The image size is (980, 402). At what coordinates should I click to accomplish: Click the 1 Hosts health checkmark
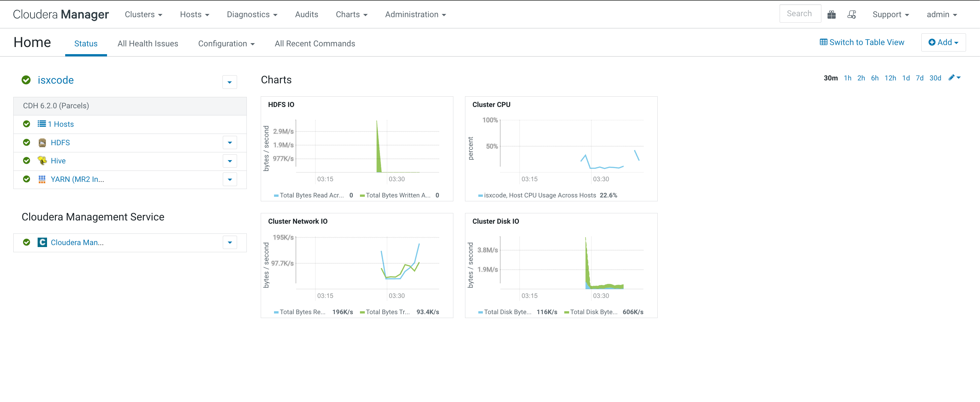click(27, 124)
